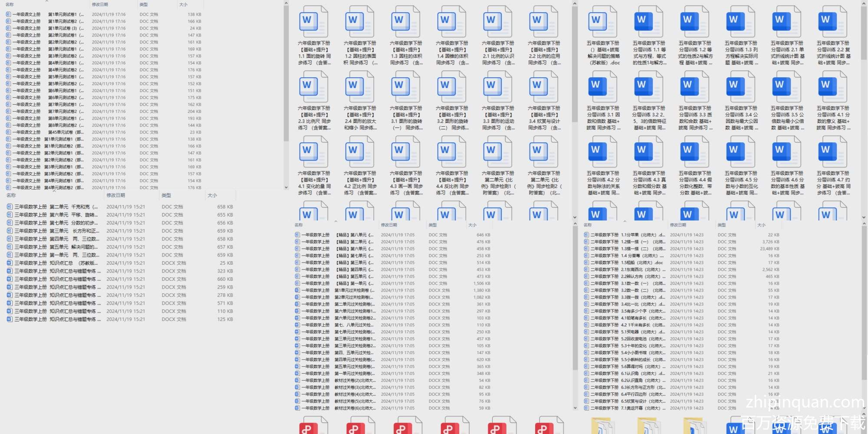Click scroll-down arrow of 一年级语文上册 list
This screenshot has width=868, height=434.
click(x=286, y=187)
